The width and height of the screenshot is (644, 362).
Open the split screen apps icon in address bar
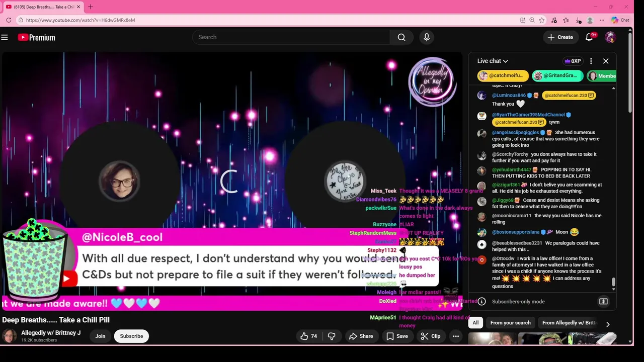click(523, 20)
